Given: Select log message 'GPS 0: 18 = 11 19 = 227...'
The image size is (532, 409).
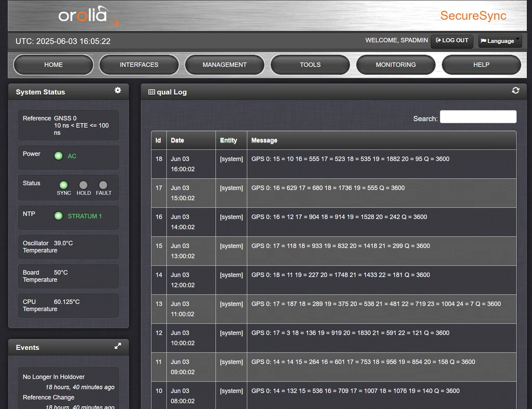Looking at the screenshot, I should [x=340, y=275].
